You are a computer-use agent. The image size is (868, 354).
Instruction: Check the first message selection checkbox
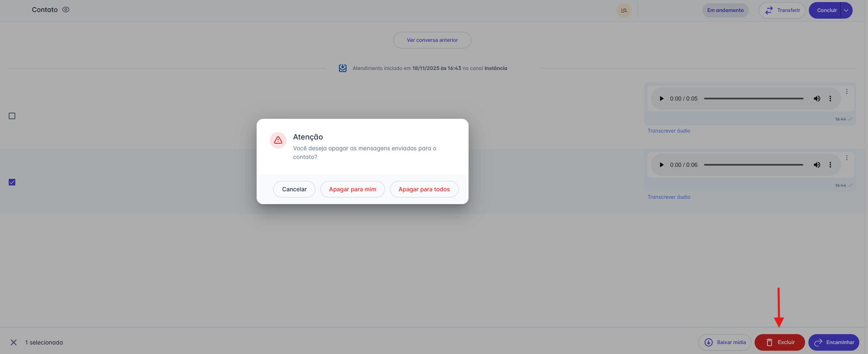[x=12, y=116]
